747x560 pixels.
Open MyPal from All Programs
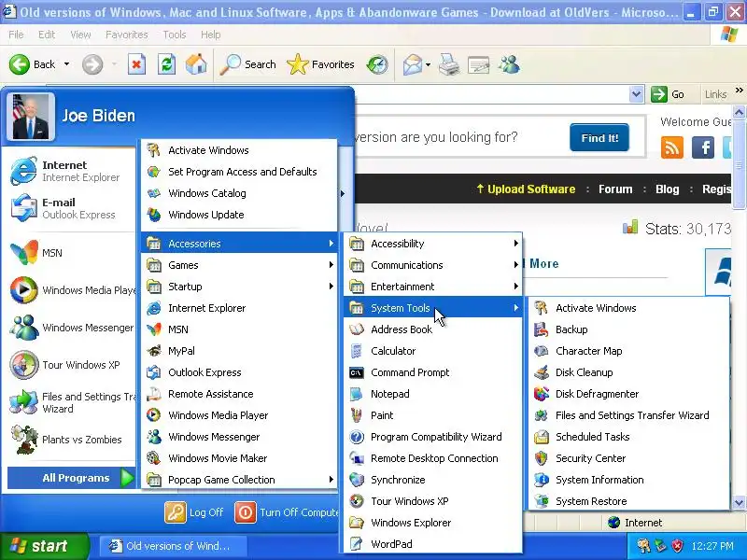point(239,351)
